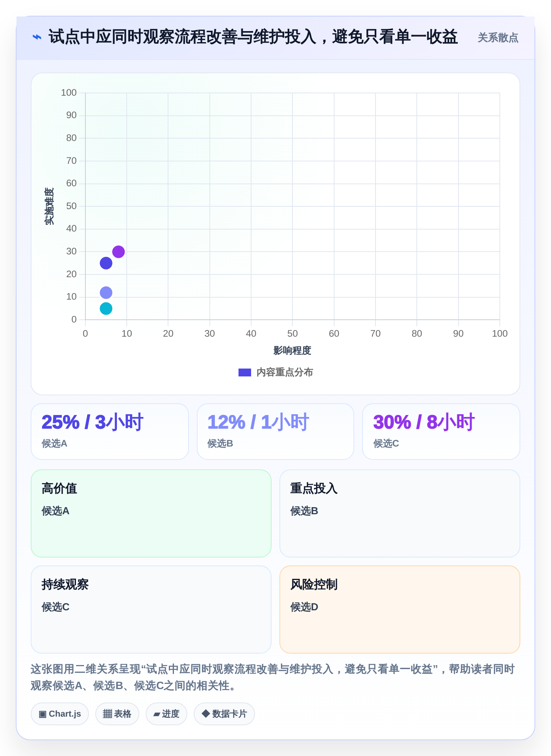Viewport: 551px width, 756px height.
Task: Click the lightning bolt icon beside the title
Action: point(37,37)
